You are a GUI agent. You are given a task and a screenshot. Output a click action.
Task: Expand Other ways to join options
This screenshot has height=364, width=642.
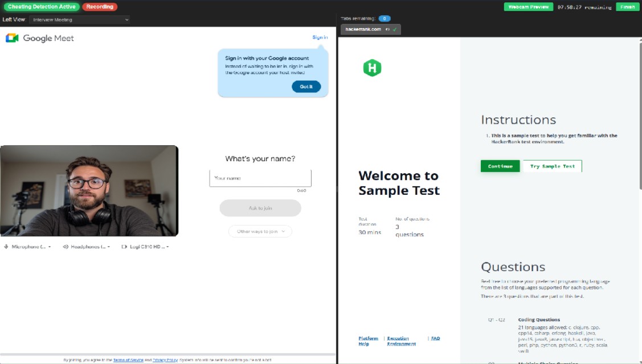(260, 231)
